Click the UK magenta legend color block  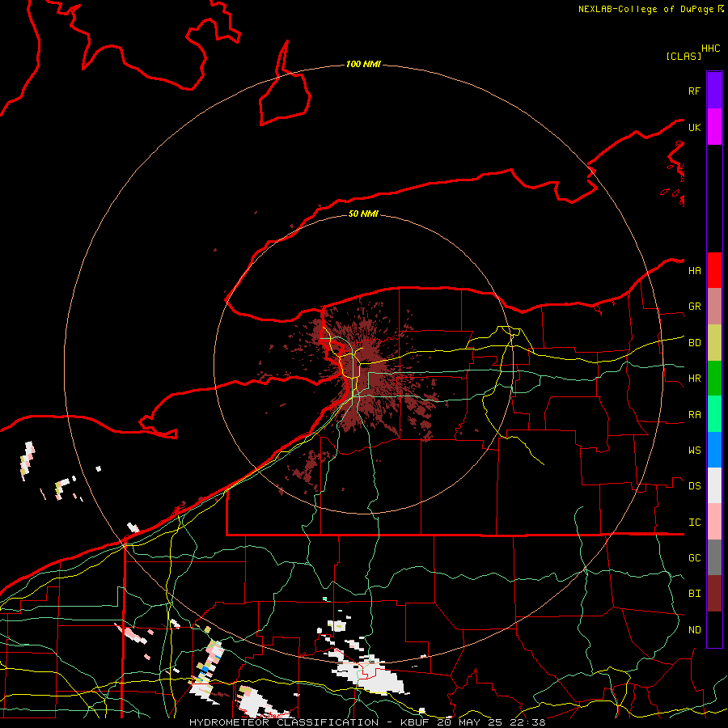tap(714, 127)
